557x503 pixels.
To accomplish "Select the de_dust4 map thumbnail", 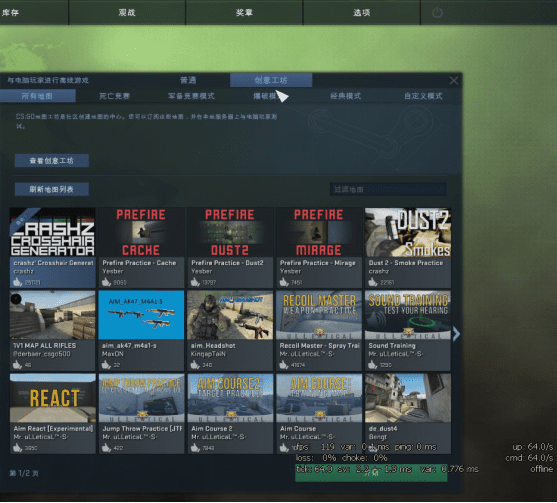I will [x=408, y=398].
